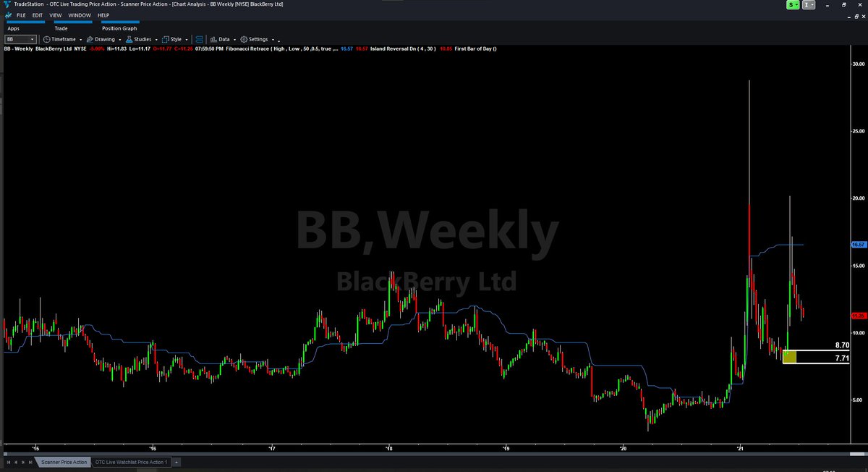Expand the Data dropdown arrow
868x472 pixels.
tap(234, 40)
